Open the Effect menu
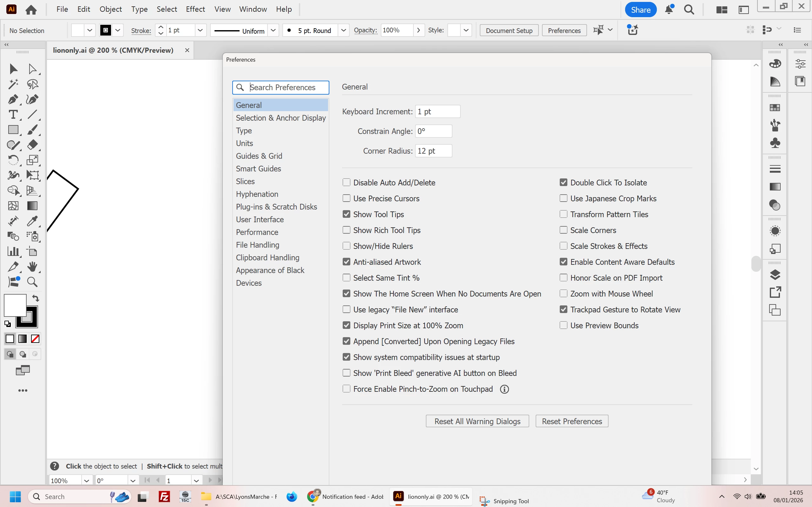812x507 pixels. tap(195, 10)
